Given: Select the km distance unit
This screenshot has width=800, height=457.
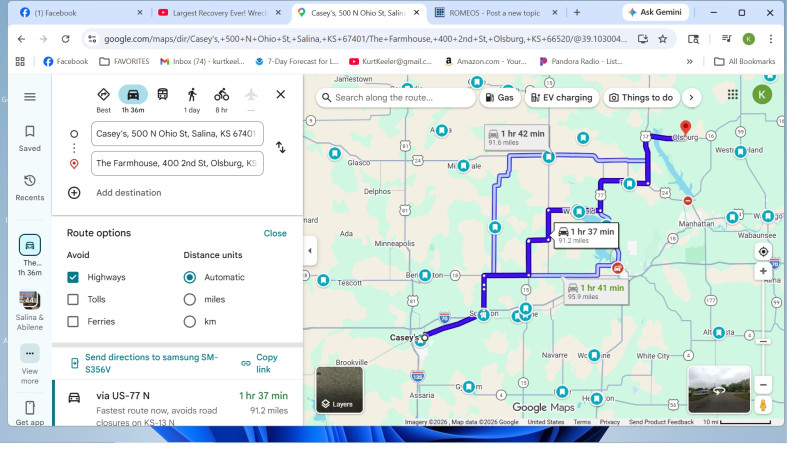Looking at the screenshot, I should pos(190,322).
